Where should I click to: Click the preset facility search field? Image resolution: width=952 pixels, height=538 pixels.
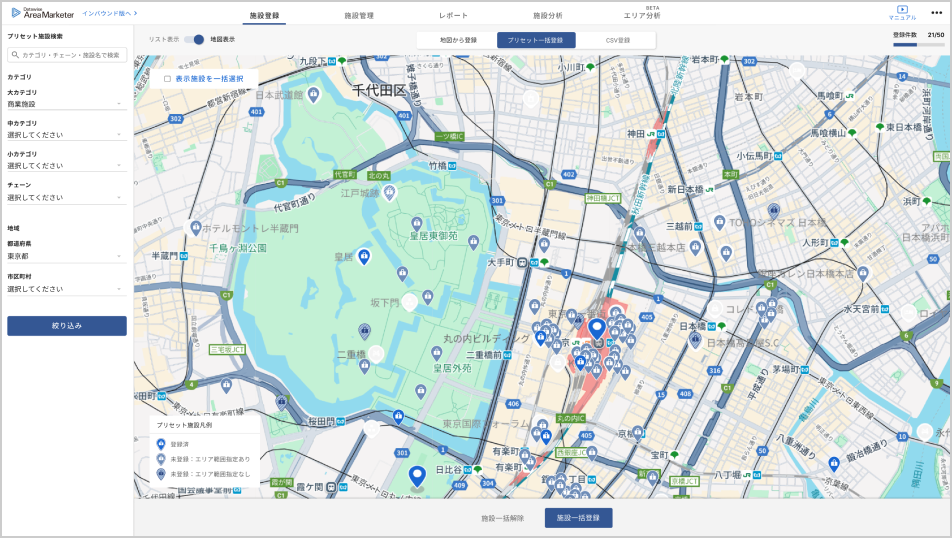(67, 55)
